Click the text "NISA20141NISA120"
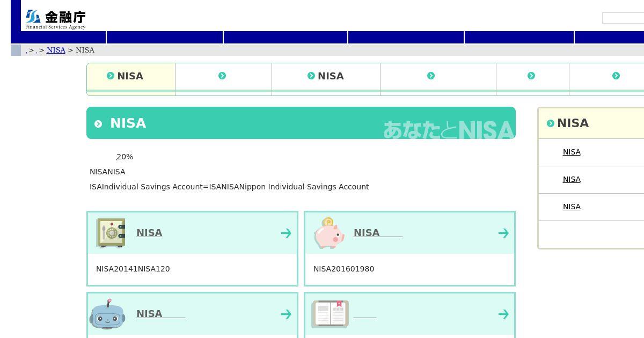The width and height of the screenshot is (644, 338). pos(133,269)
